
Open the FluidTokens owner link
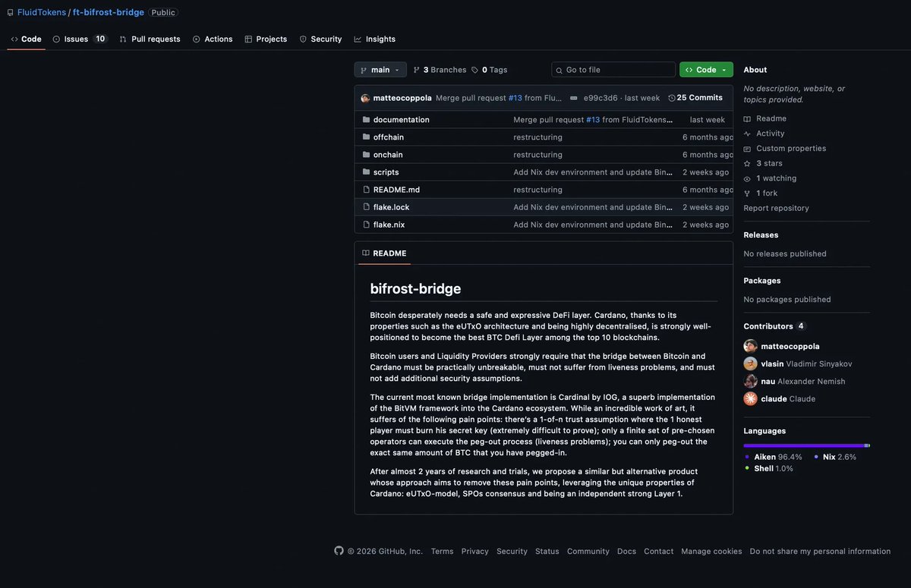point(41,12)
